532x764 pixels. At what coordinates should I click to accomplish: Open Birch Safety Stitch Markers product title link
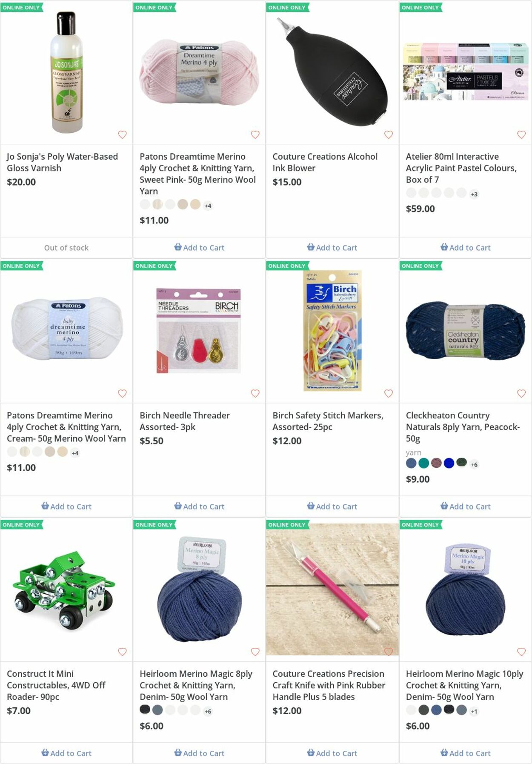point(328,421)
